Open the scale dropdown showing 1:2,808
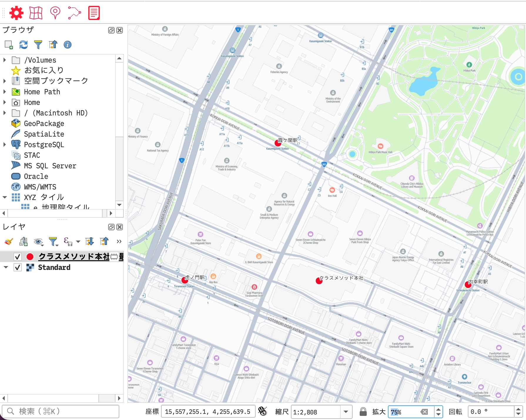 [346, 412]
